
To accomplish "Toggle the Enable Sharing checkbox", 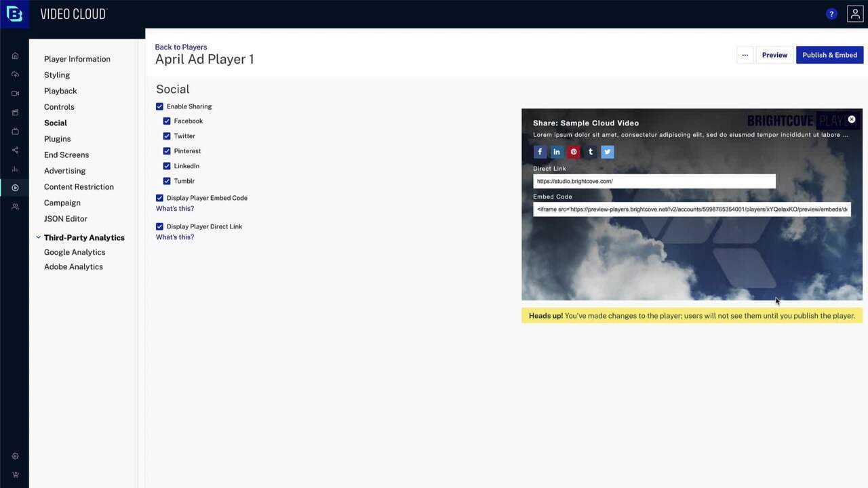I will tap(159, 106).
